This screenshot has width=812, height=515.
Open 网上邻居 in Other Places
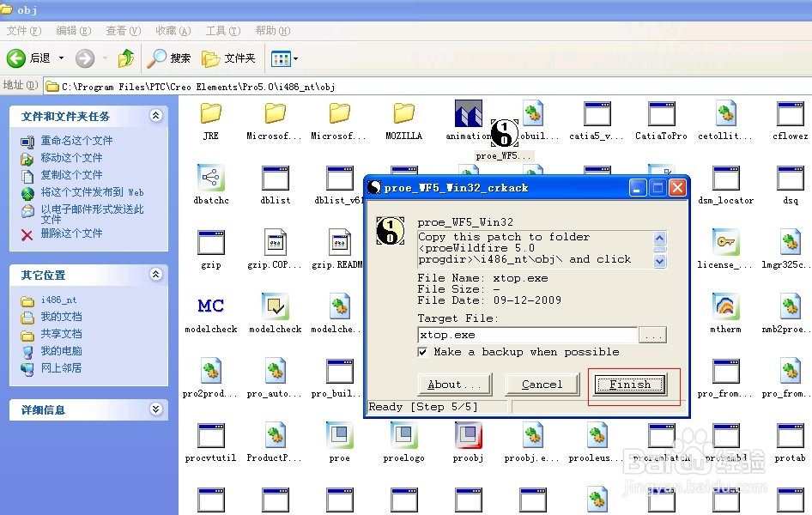[x=61, y=368]
